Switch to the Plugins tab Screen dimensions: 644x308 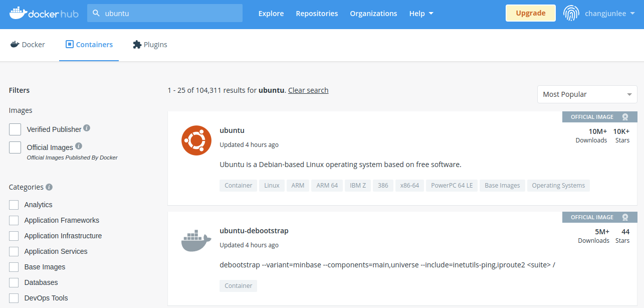(150, 45)
